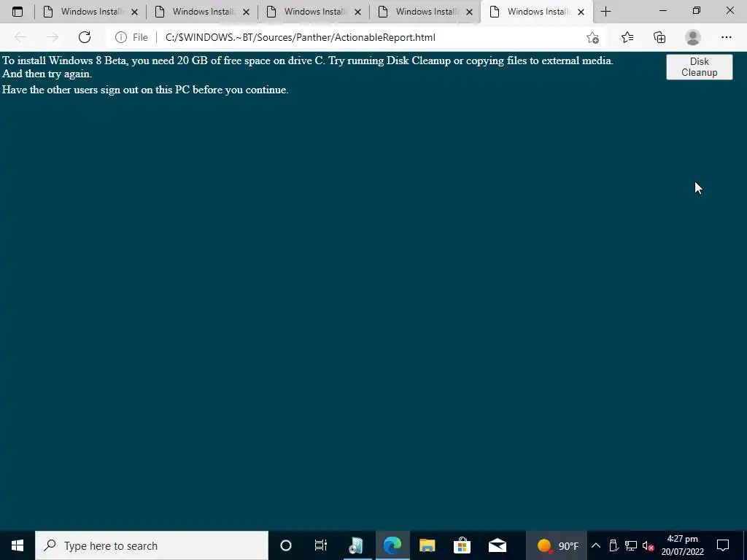Click the address bar URL ActionableReport.html
The image size is (747, 560).
click(x=300, y=37)
